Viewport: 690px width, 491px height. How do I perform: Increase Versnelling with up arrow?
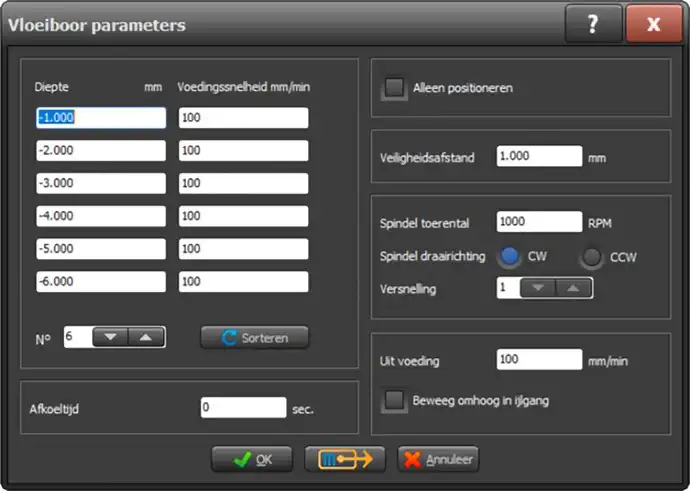pyautogui.click(x=574, y=288)
